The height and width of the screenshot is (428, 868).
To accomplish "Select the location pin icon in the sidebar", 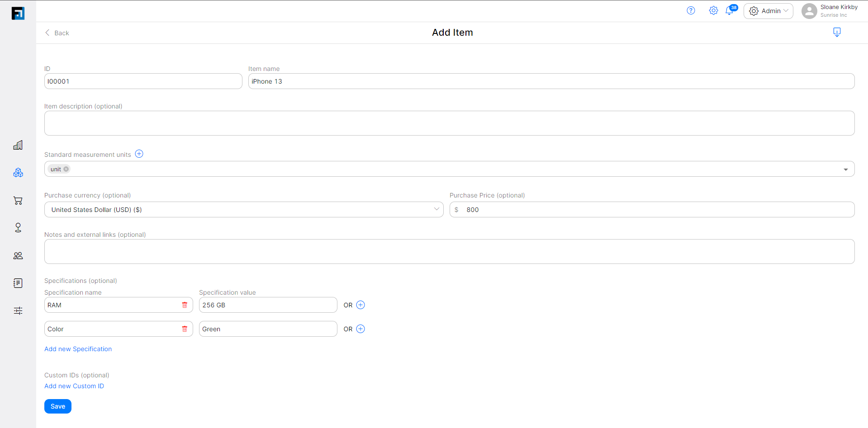I will coord(18,227).
